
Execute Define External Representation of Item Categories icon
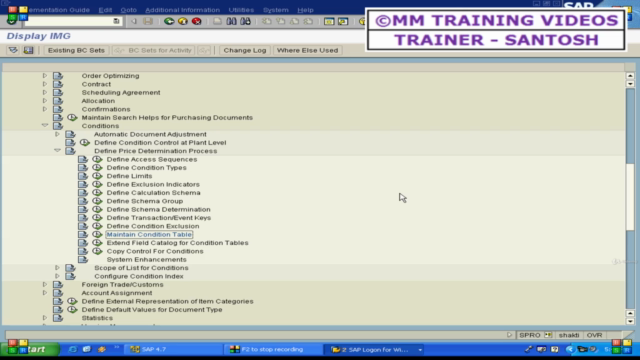point(72,301)
